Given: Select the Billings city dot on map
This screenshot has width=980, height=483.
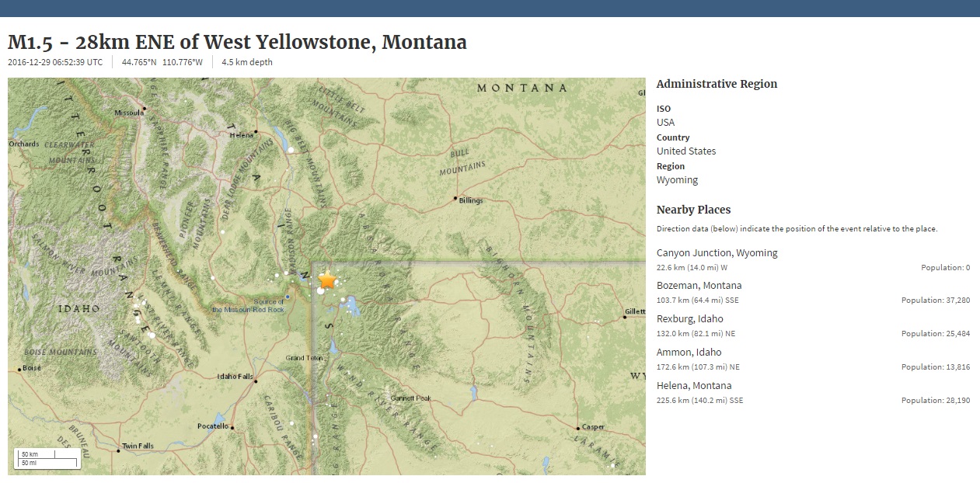Looking at the screenshot, I should coord(455,198).
